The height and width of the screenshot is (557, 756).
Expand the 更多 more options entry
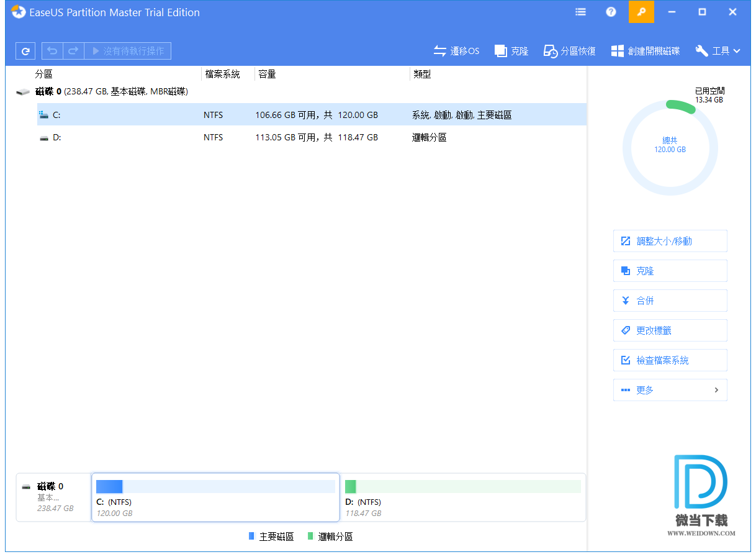(x=670, y=390)
